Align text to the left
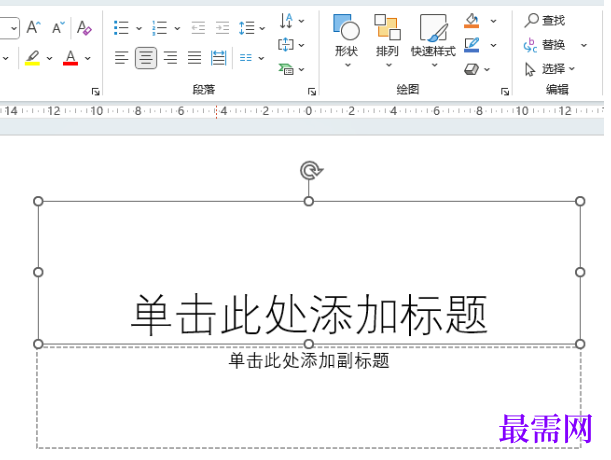611x460 pixels. click(122, 58)
